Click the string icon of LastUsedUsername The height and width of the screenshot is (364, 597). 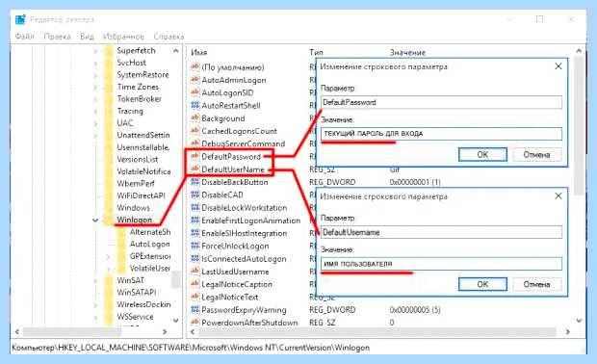[x=195, y=272]
